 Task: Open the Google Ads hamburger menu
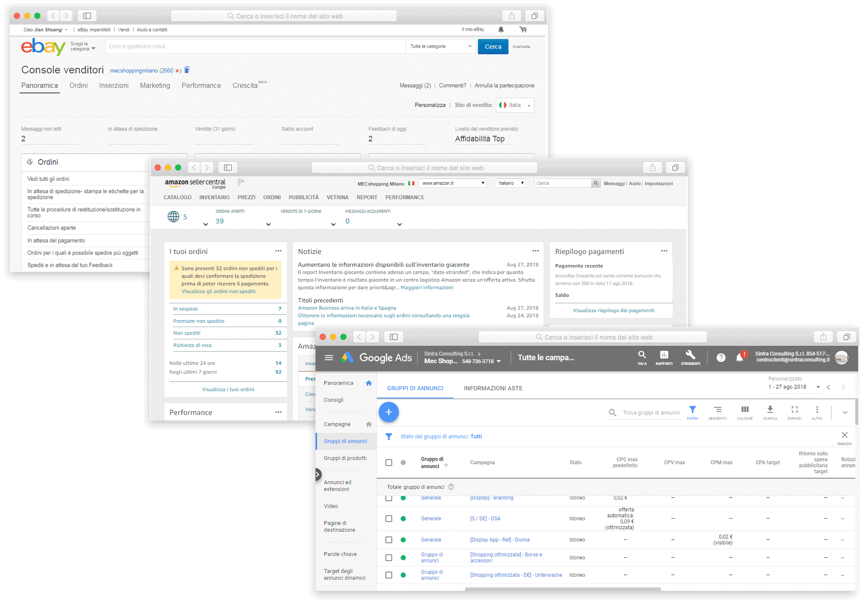click(329, 357)
